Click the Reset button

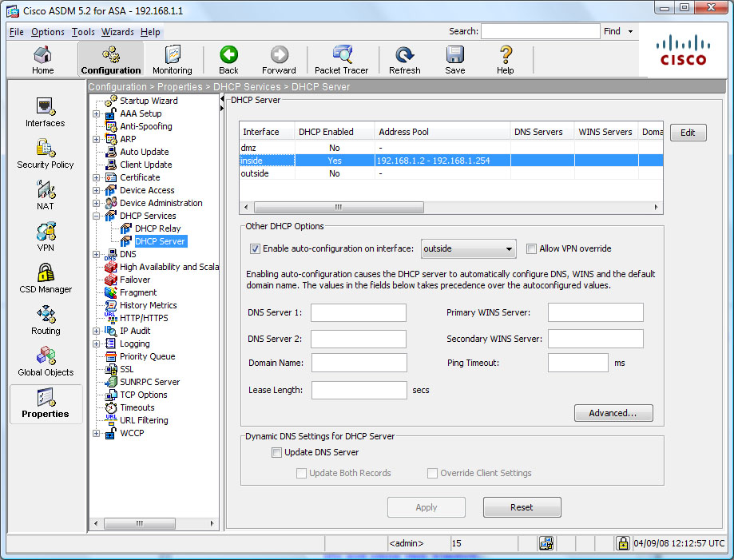[522, 507]
